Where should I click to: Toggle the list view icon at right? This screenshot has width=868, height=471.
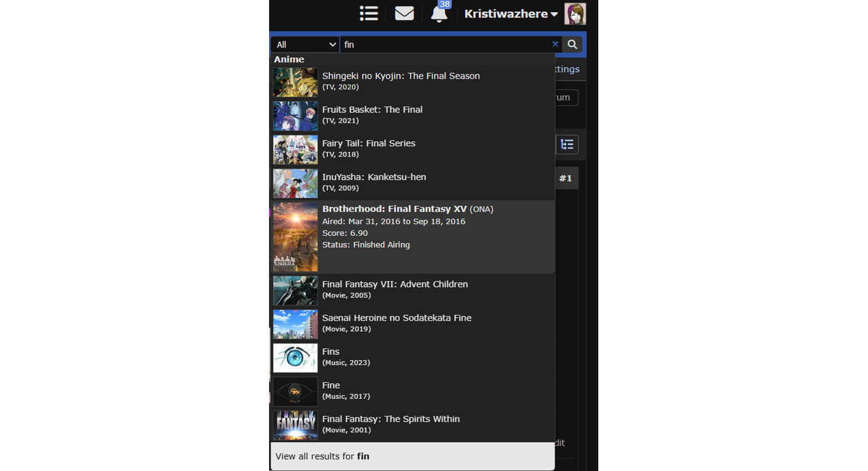568,144
